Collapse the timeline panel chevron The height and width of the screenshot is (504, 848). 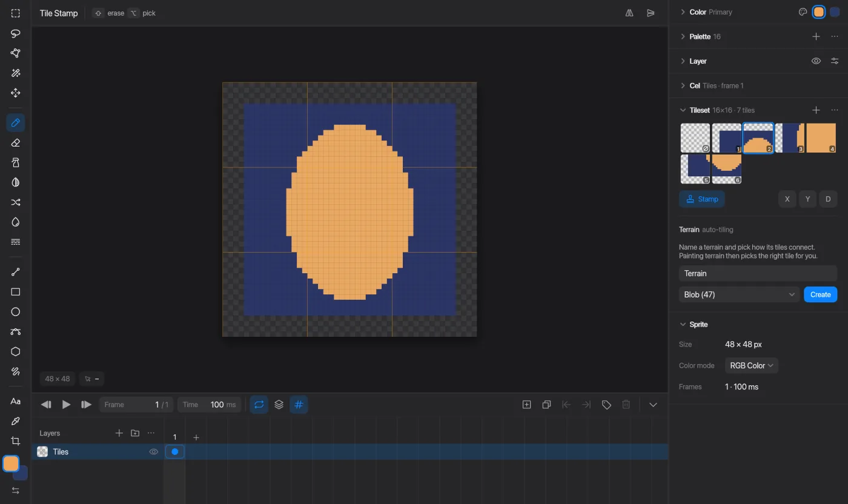tap(653, 405)
